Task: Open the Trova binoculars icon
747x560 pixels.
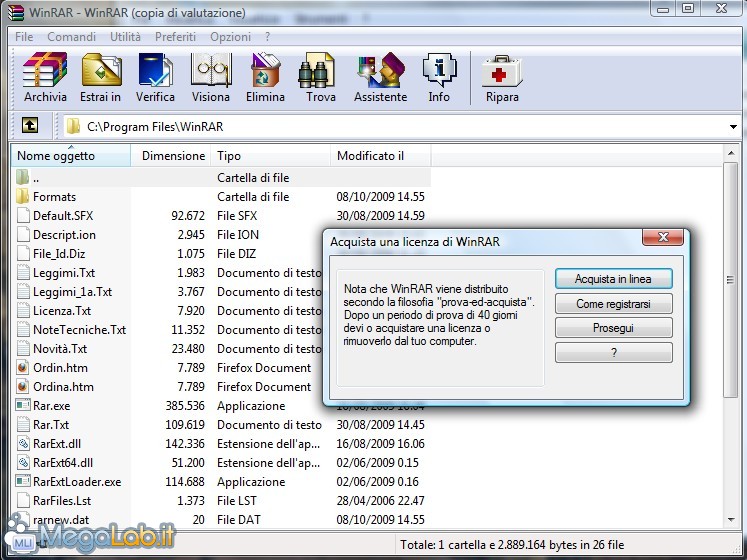Action: click(317, 71)
